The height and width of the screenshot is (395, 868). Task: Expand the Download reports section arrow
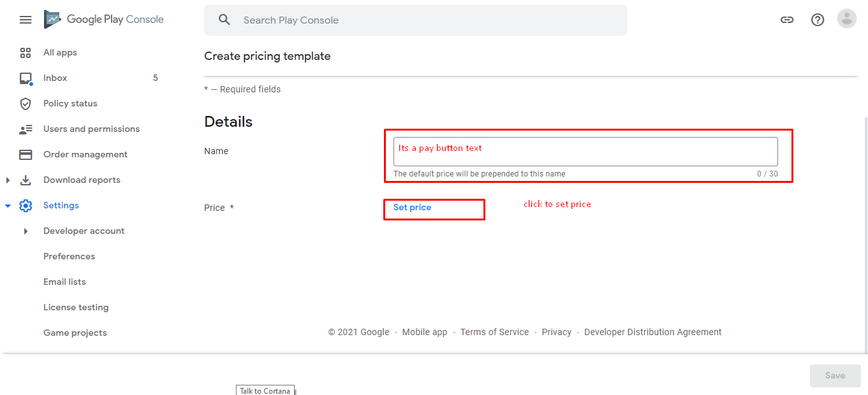(8, 180)
